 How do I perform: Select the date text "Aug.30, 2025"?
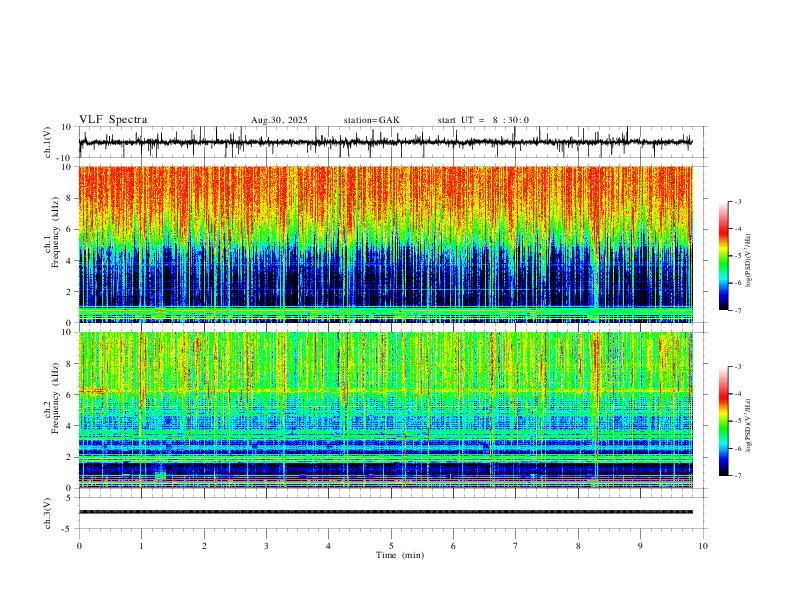click(x=279, y=120)
